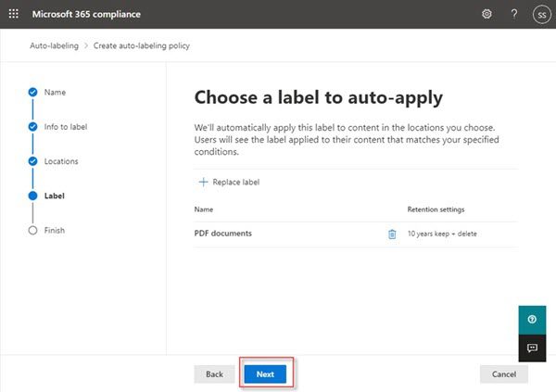This screenshot has width=556, height=392.
Task: Click the Finish step empty circle
Action: click(x=32, y=230)
